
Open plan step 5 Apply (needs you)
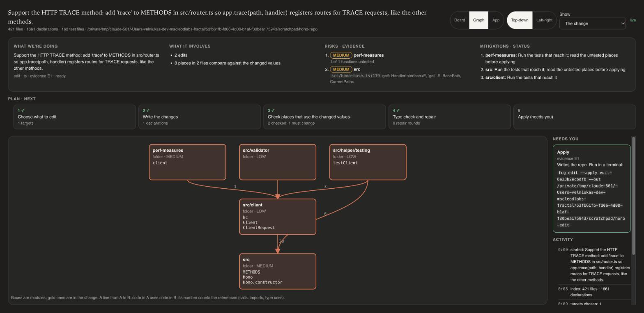574,117
